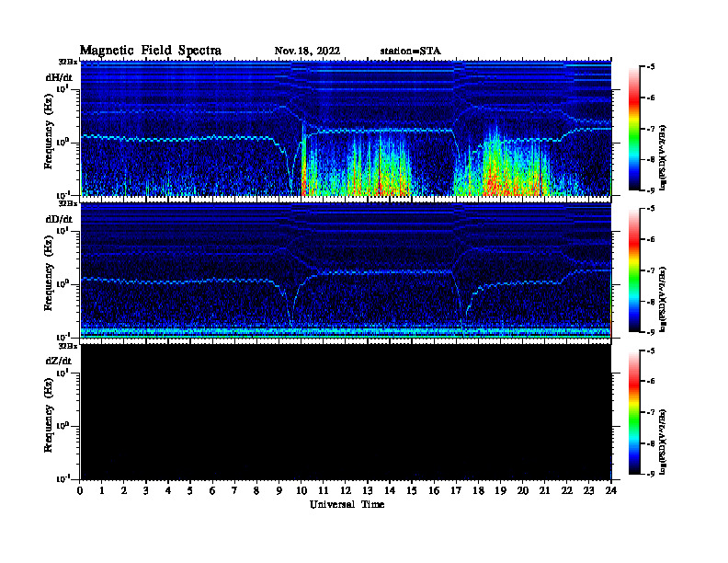Click hour tick label "15" on time axis
The width and height of the screenshot is (728, 563).
point(412,491)
